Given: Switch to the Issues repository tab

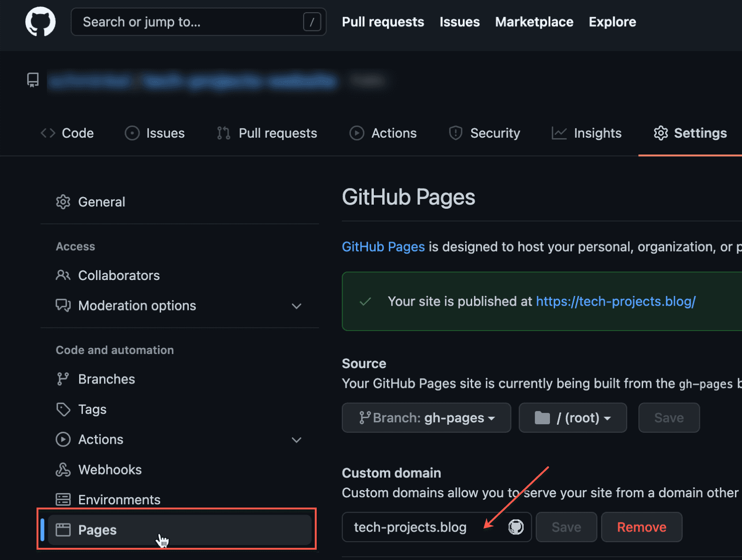Looking at the screenshot, I should (x=155, y=133).
